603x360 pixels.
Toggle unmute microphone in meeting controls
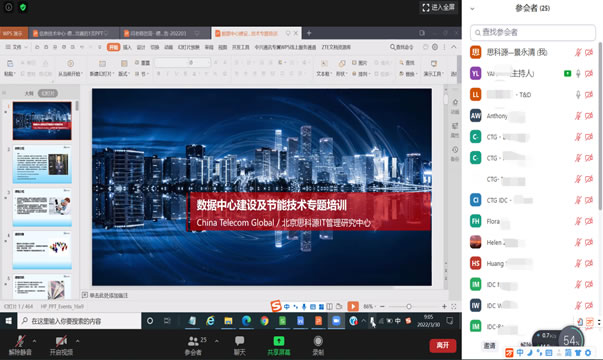(20, 341)
